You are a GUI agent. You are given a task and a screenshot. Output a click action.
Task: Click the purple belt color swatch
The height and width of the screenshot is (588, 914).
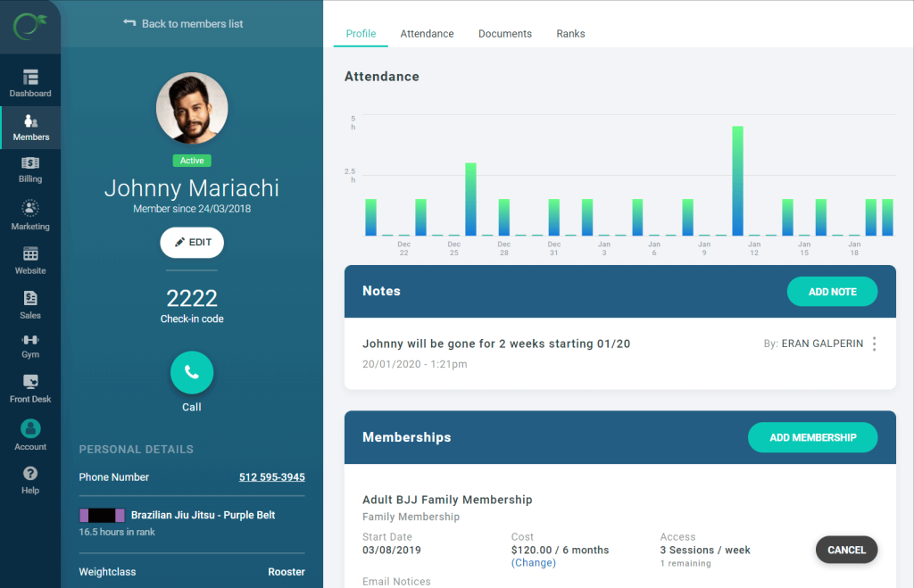(102, 515)
